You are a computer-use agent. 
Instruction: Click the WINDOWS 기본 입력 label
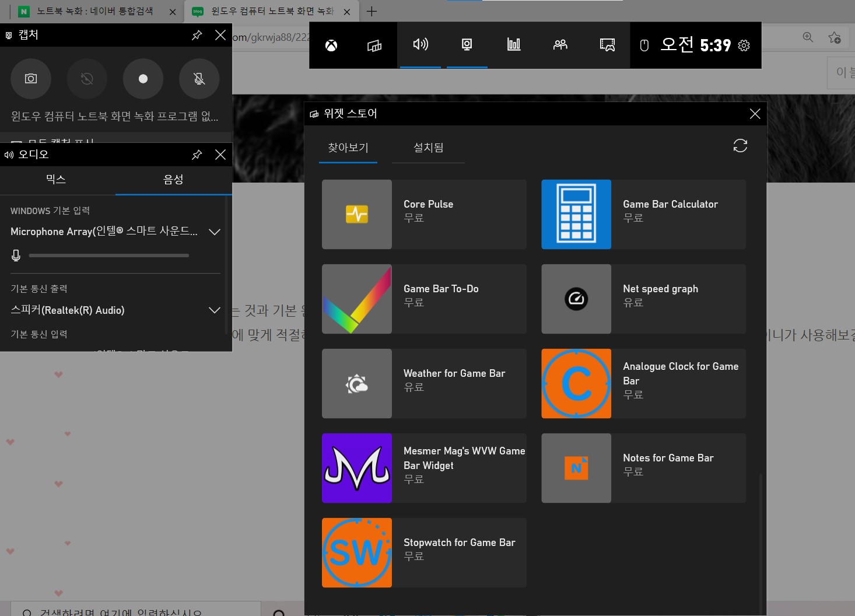pos(50,211)
